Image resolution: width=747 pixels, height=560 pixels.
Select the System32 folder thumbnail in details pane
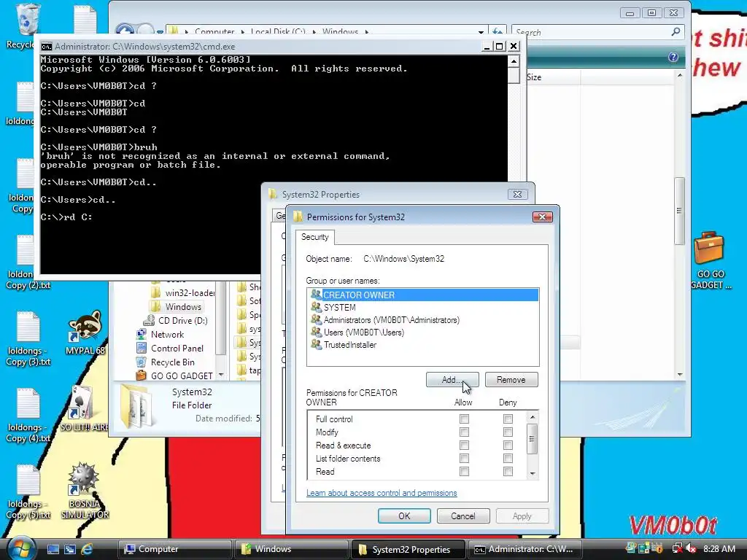138,405
